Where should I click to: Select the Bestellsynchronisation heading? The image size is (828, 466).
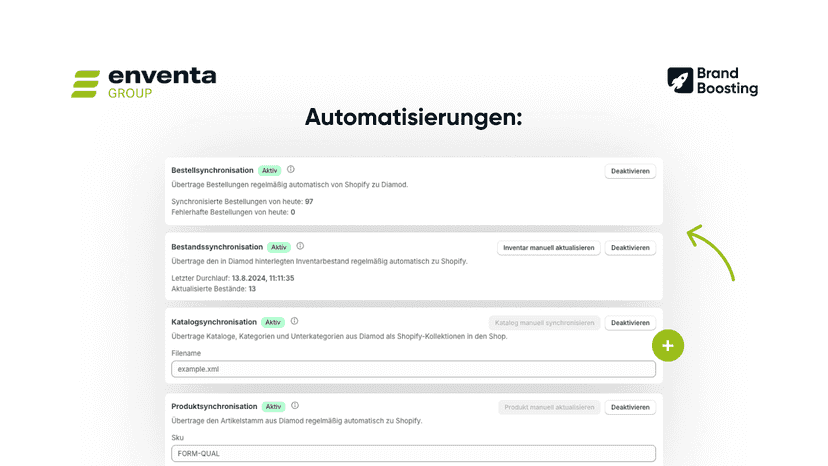point(212,170)
